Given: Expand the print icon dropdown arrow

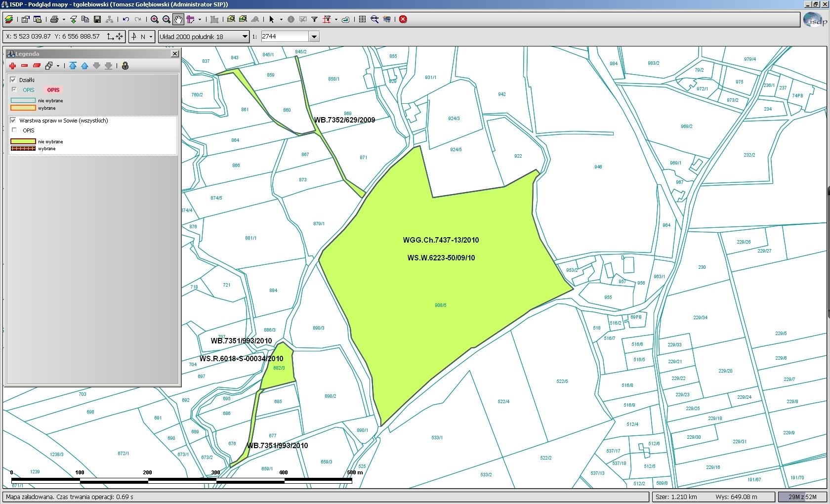Looking at the screenshot, I should pos(64,19).
